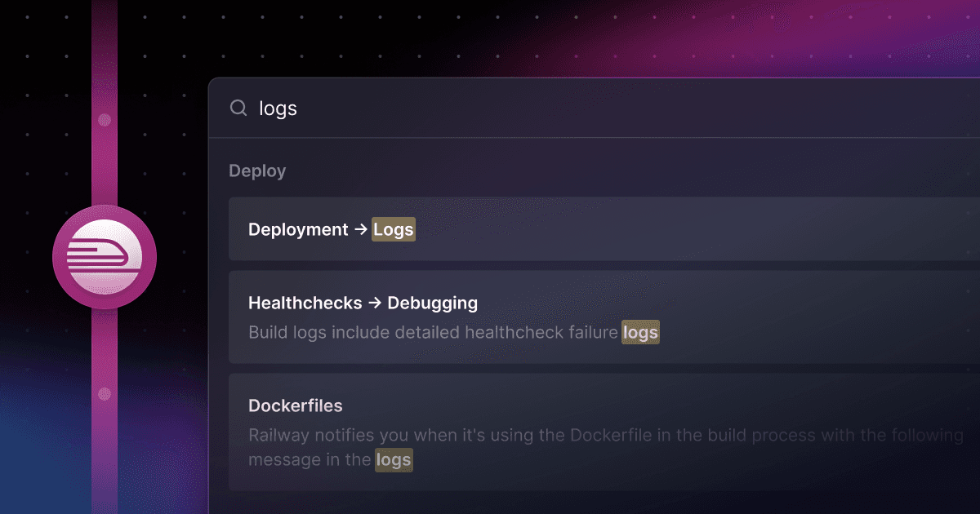Open the Deployment → Logs result
Screen dimensions: 980x514
[x=604, y=229]
